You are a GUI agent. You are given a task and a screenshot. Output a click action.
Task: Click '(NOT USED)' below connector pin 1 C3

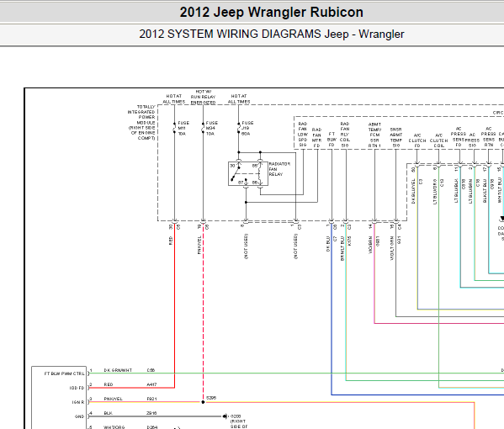pyautogui.click(x=295, y=246)
